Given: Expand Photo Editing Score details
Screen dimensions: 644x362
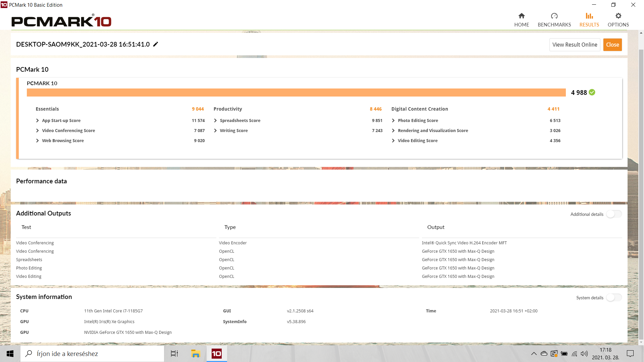Looking at the screenshot, I should 393,121.
